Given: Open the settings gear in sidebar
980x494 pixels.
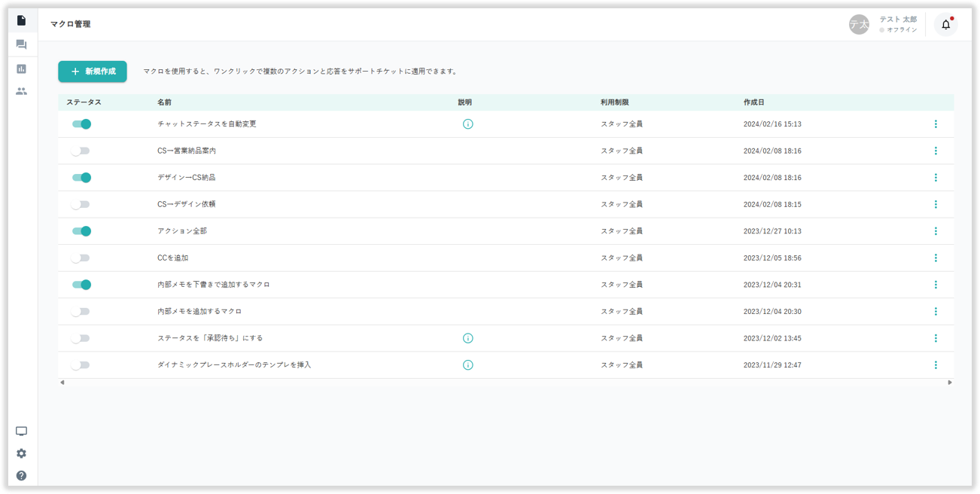Looking at the screenshot, I should pyautogui.click(x=21, y=453).
